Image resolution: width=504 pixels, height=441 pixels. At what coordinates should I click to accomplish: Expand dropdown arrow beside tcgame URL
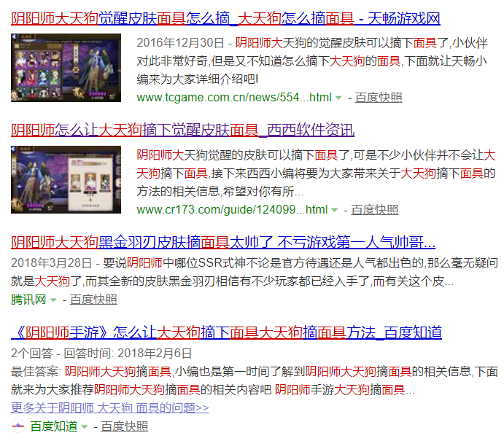[x=338, y=98]
